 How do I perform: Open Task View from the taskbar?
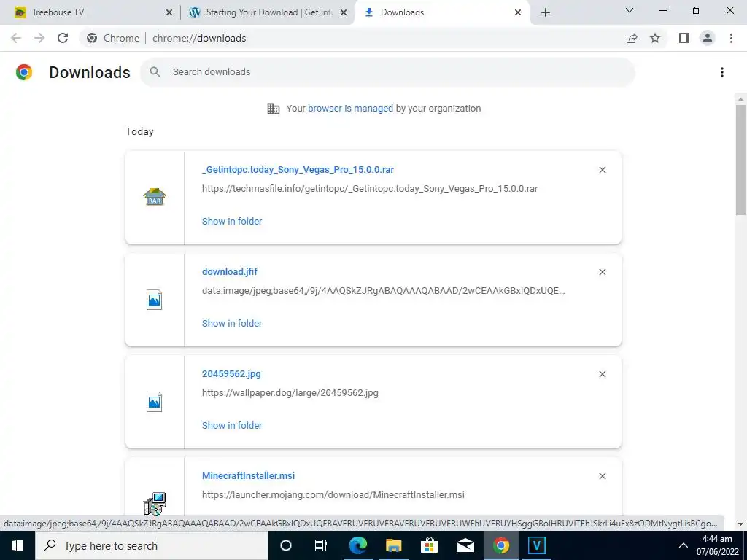pos(321,545)
